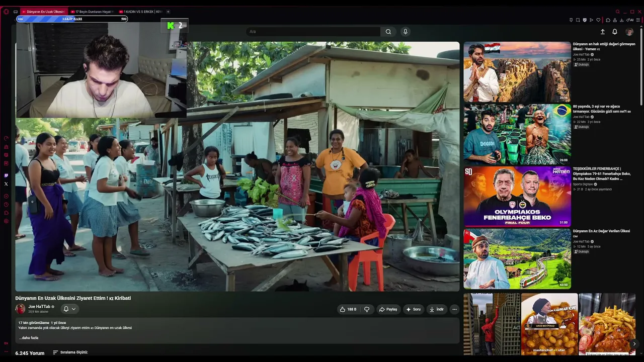Open the Sıralama ölçütü sort dropdown
Screen dimensions: 644x362
click(x=70, y=352)
